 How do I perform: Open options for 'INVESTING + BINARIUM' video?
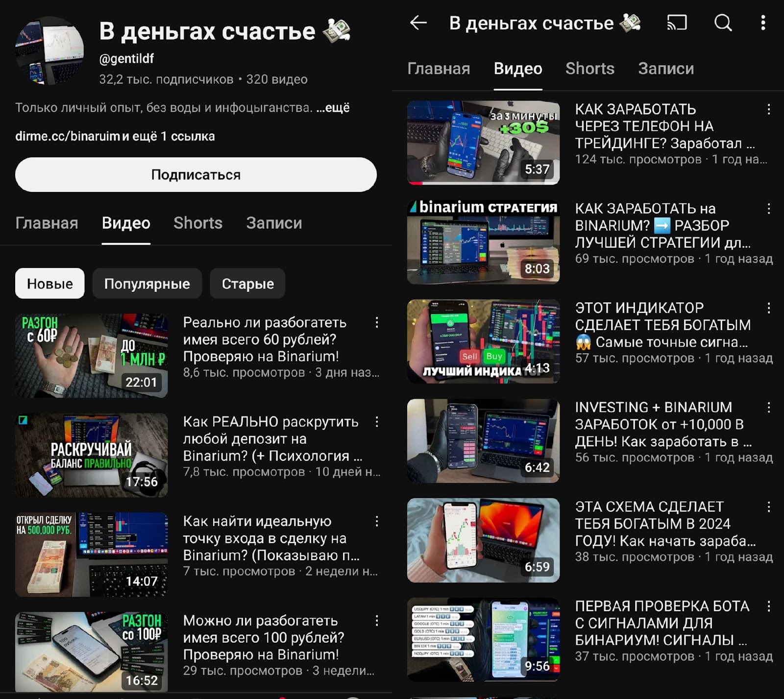pos(769,408)
